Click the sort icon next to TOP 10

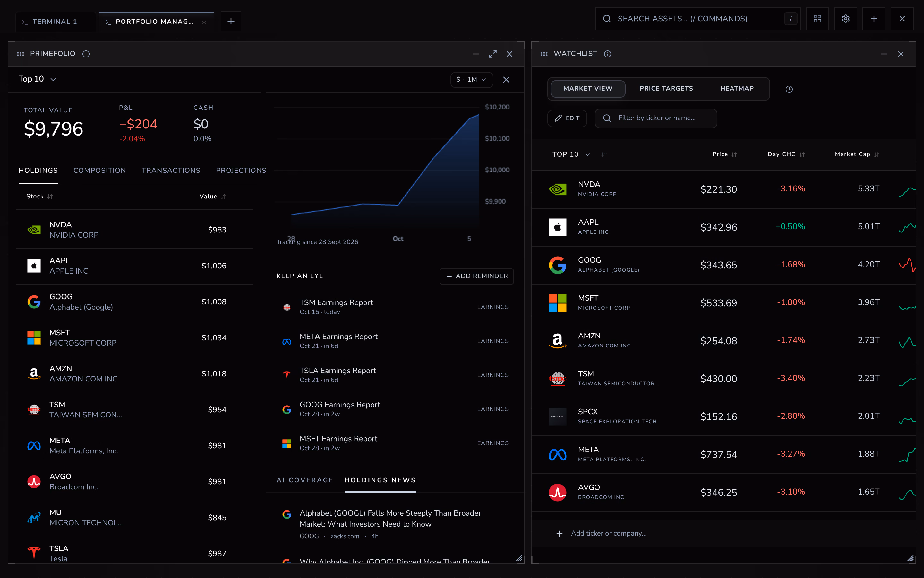pyautogui.click(x=604, y=154)
